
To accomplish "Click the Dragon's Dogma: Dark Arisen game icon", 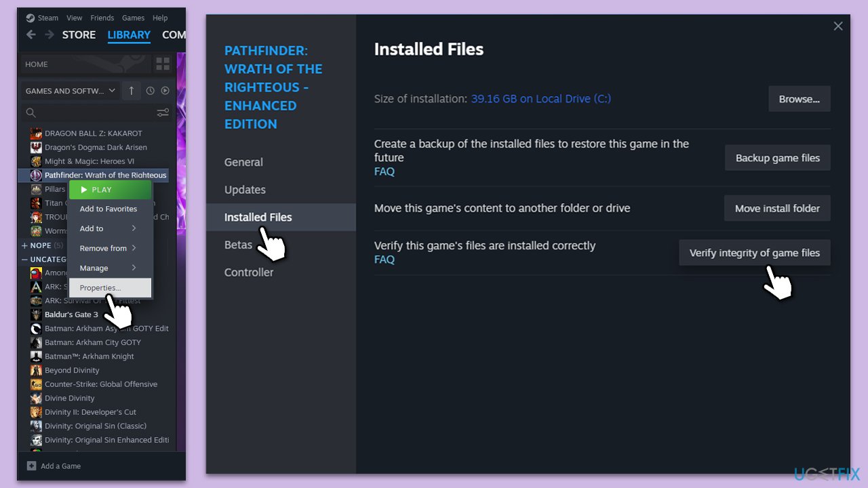I will tap(36, 147).
